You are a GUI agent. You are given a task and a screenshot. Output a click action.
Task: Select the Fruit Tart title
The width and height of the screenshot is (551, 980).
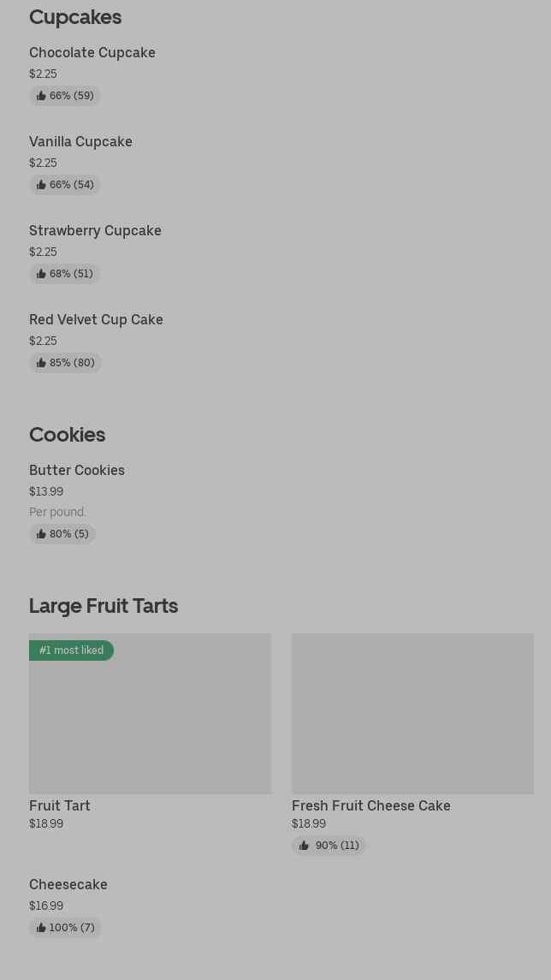click(60, 806)
